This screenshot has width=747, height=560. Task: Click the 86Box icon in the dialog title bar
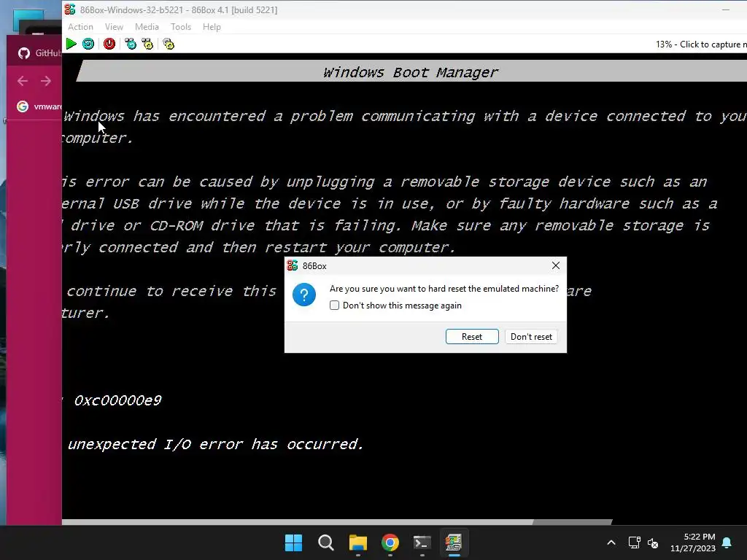(x=293, y=265)
